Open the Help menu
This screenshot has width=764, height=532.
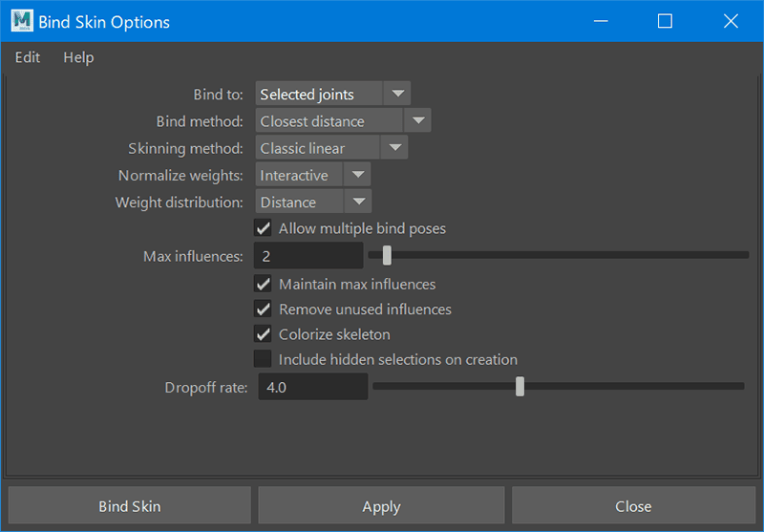[x=78, y=57]
